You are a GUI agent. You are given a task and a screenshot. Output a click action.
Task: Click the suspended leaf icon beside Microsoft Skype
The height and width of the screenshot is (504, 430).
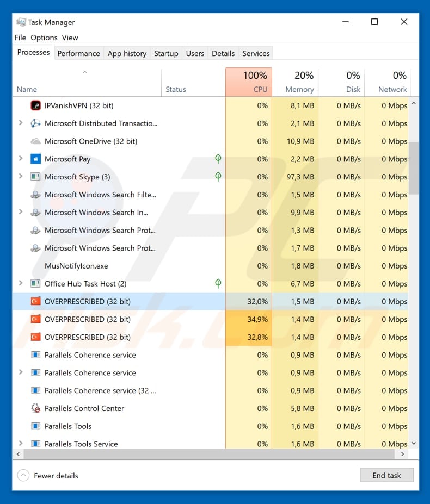(218, 176)
